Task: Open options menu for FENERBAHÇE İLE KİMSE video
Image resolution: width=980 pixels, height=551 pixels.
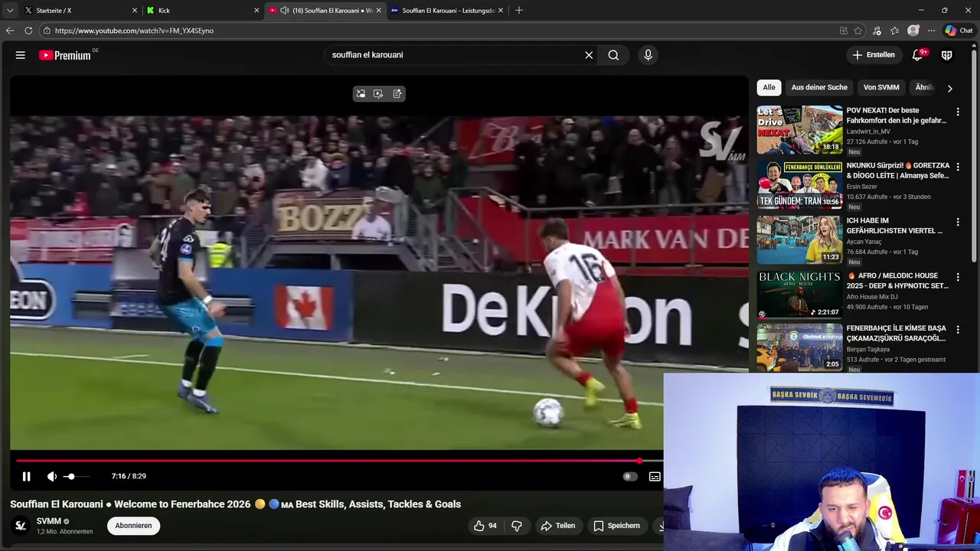Action: (957, 330)
